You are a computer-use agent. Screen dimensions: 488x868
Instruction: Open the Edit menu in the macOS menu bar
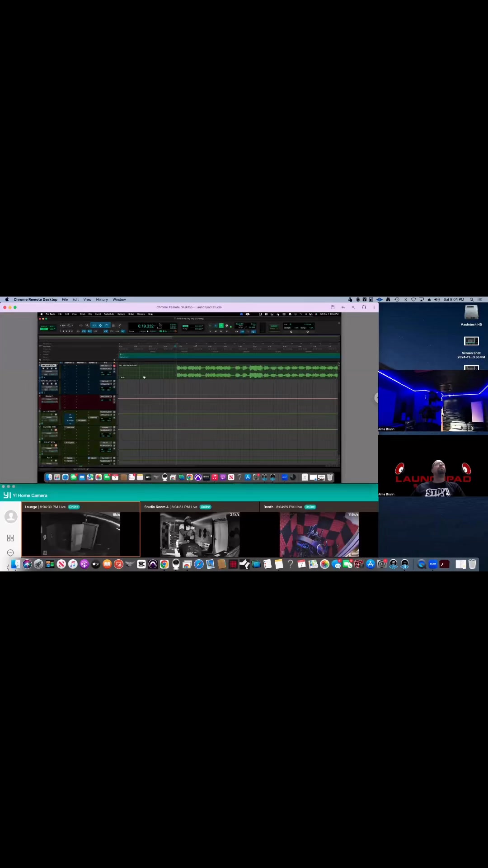pyautogui.click(x=75, y=300)
